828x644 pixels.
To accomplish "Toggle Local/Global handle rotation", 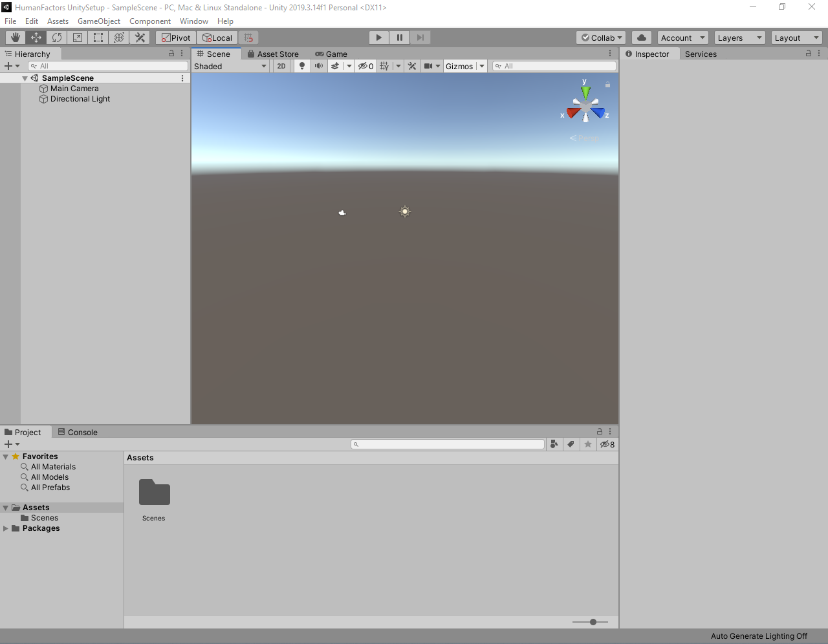I will [x=217, y=38].
